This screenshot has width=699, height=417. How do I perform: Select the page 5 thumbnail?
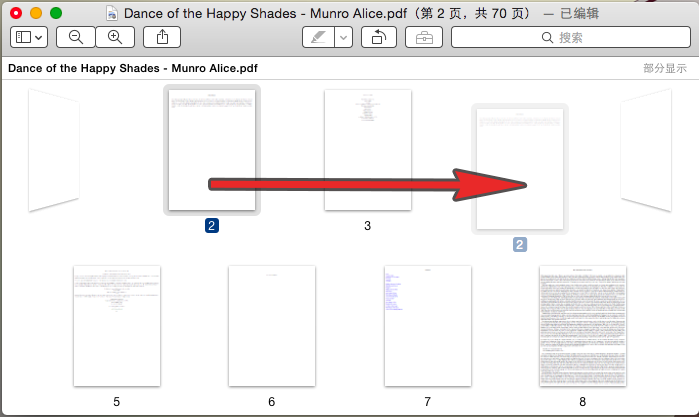tap(116, 325)
